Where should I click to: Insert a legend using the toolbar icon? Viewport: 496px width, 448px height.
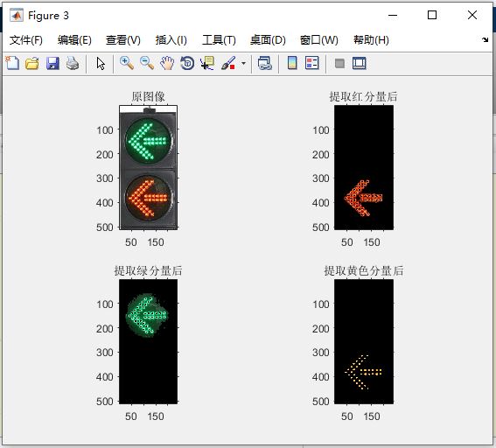click(x=312, y=63)
